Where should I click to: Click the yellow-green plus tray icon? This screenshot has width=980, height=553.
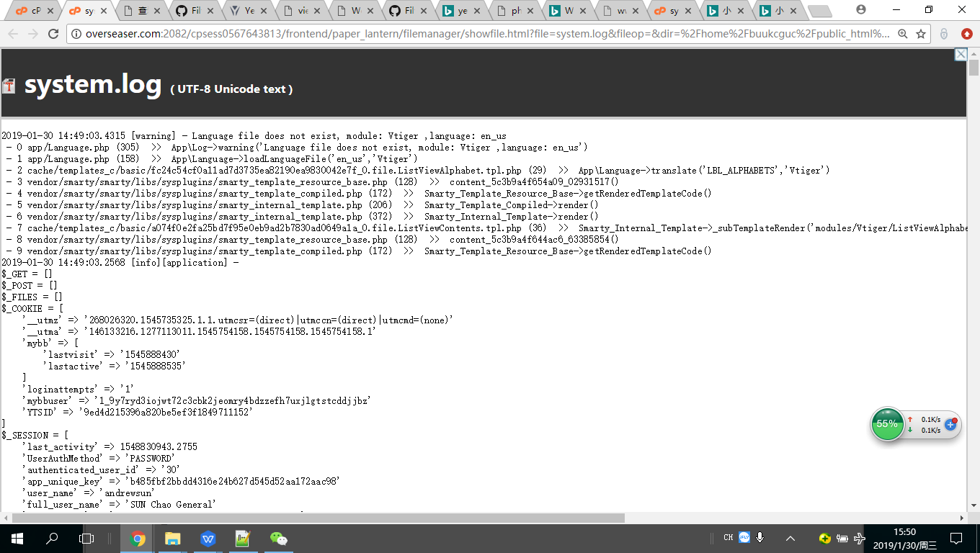pos(825,538)
